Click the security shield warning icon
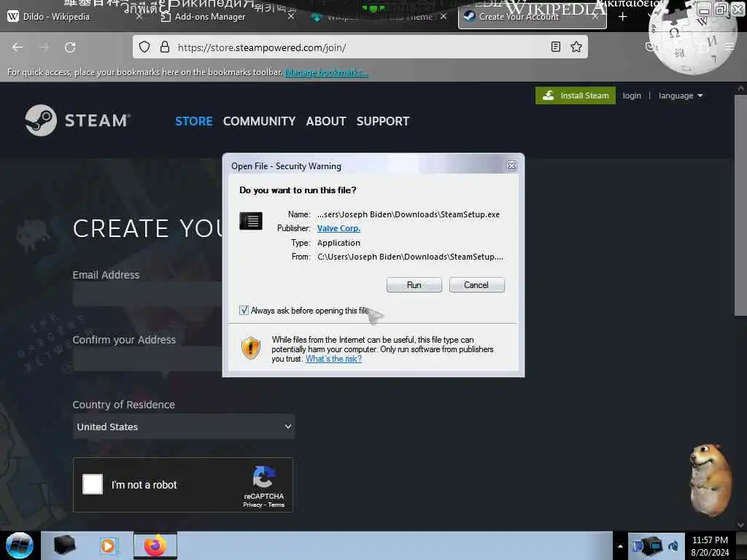Screen dimensions: 747x560 tap(251, 348)
